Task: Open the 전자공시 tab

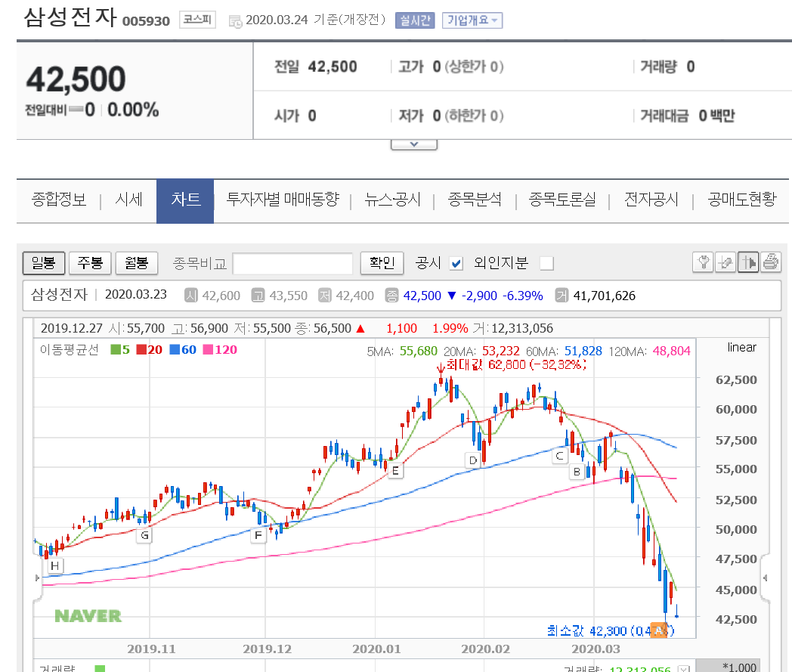Action: click(651, 200)
